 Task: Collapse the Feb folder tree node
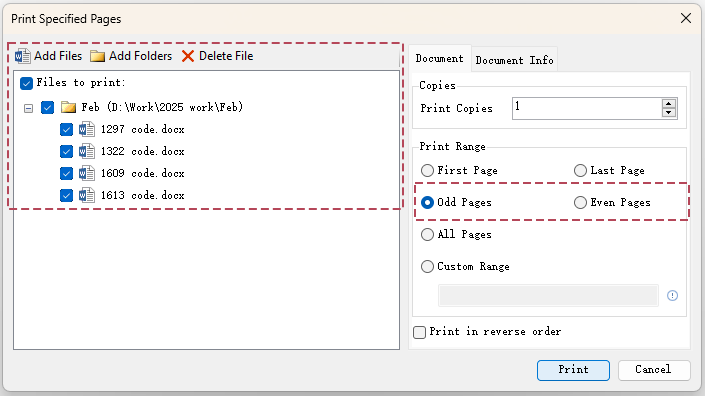[x=28, y=108]
